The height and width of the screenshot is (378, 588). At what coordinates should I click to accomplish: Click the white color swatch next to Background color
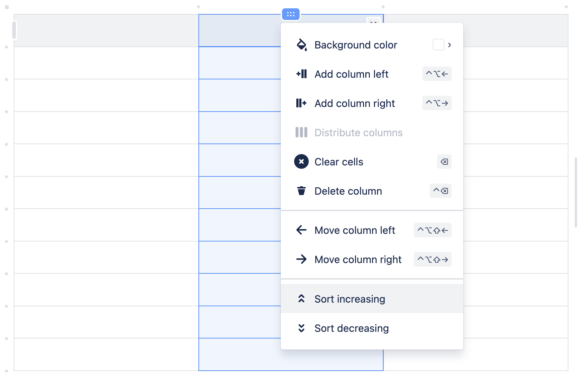pyautogui.click(x=438, y=45)
